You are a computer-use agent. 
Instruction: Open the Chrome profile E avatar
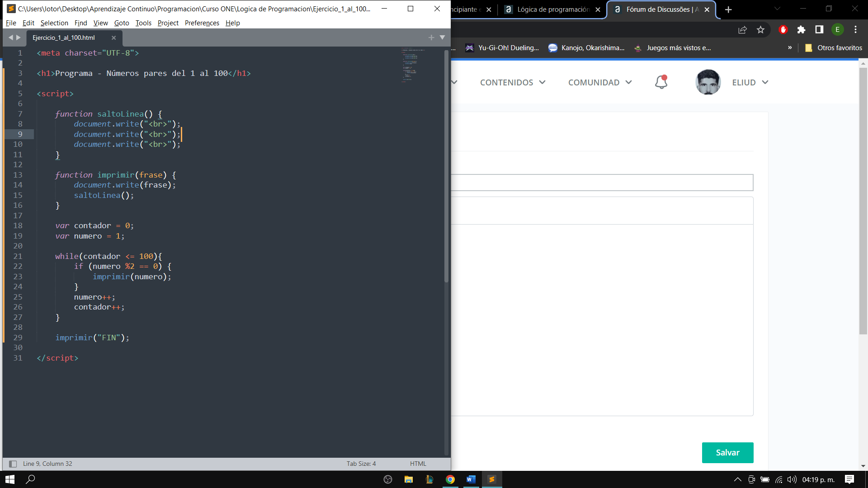coord(838,30)
